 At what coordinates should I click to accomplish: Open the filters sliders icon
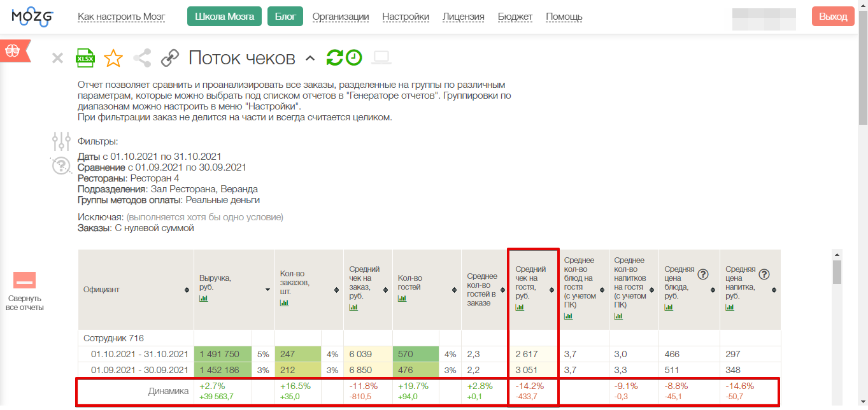(61, 141)
